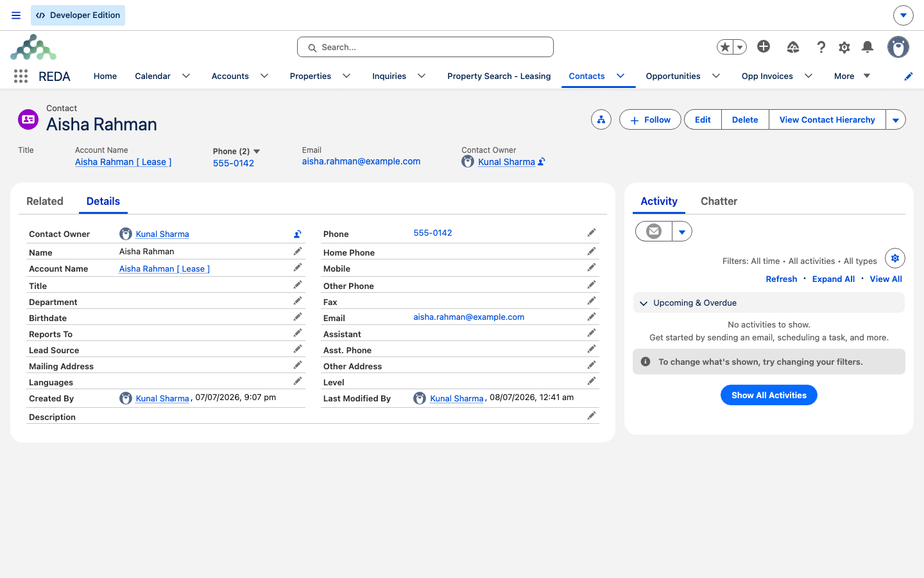
Task: Click the Change Owner icon in Details
Action: click(298, 234)
